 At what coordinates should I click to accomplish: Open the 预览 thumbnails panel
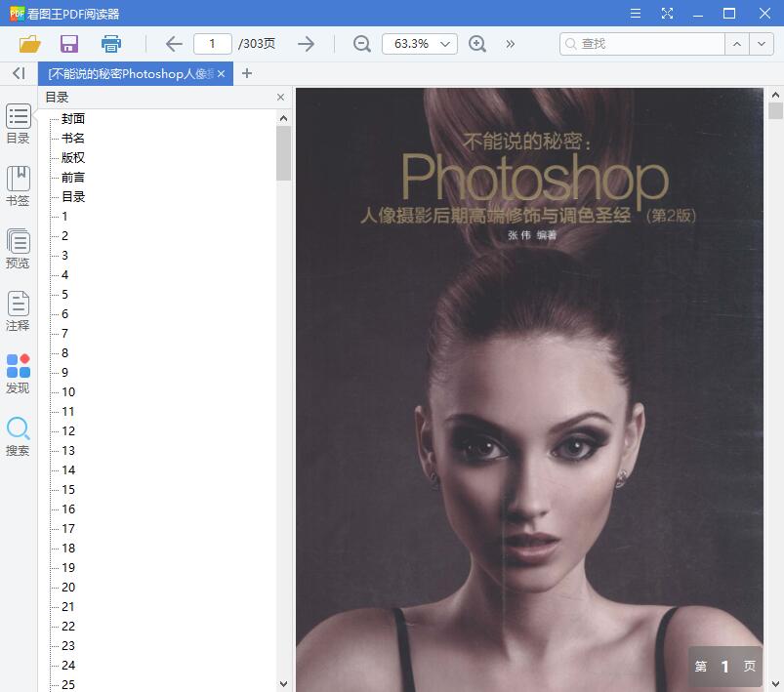coord(18,249)
